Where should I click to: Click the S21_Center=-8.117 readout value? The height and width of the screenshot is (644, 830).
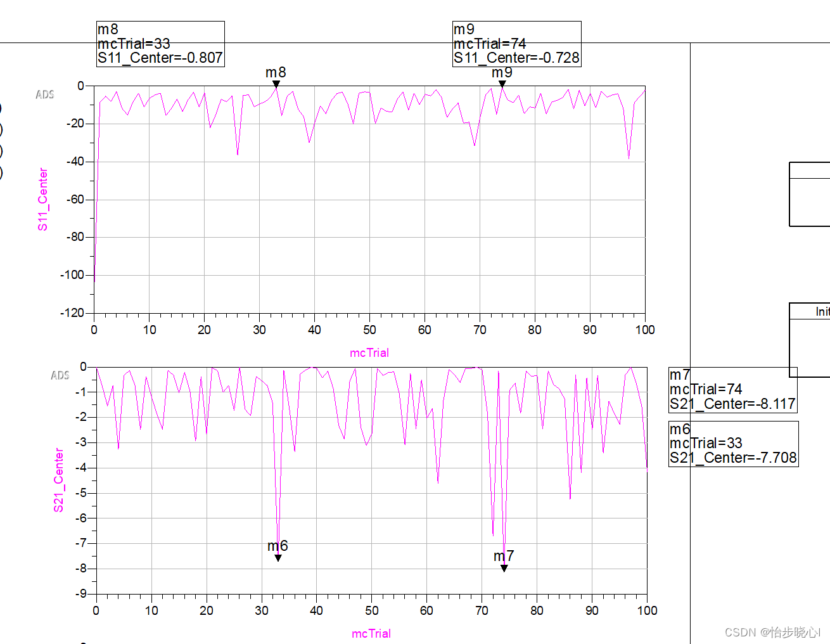(x=732, y=404)
